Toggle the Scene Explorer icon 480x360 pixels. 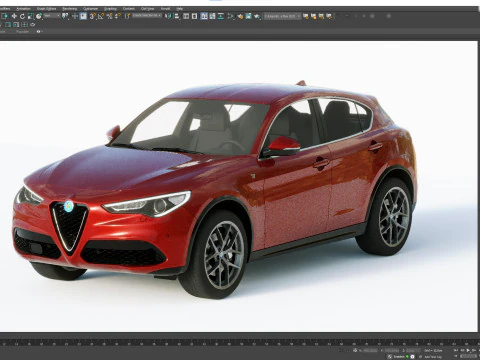(186, 16)
